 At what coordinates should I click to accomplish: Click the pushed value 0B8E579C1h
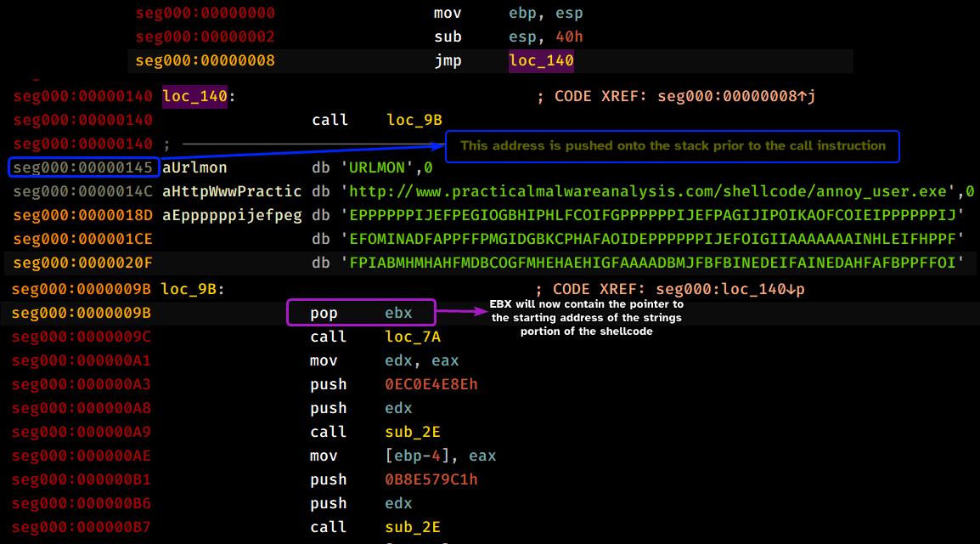(x=431, y=479)
